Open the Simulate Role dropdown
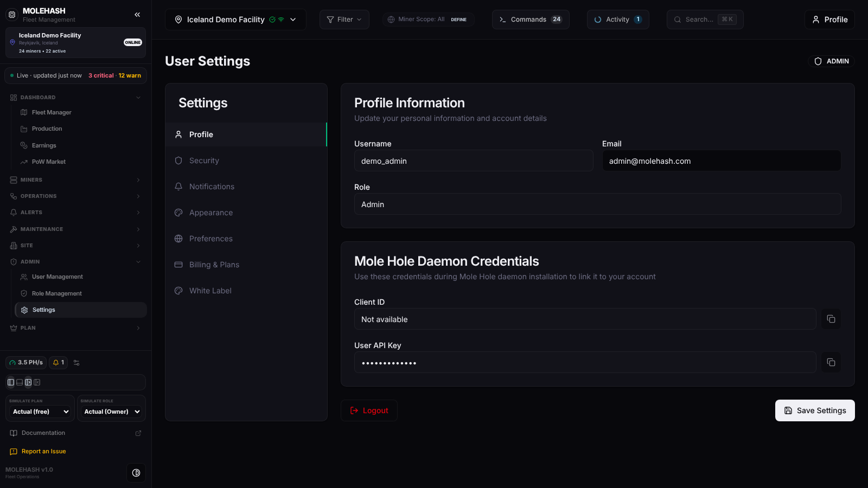 [x=112, y=412]
